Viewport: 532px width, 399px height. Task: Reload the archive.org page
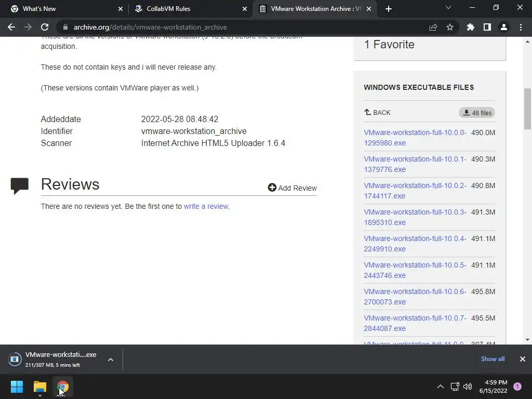click(45, 27)
